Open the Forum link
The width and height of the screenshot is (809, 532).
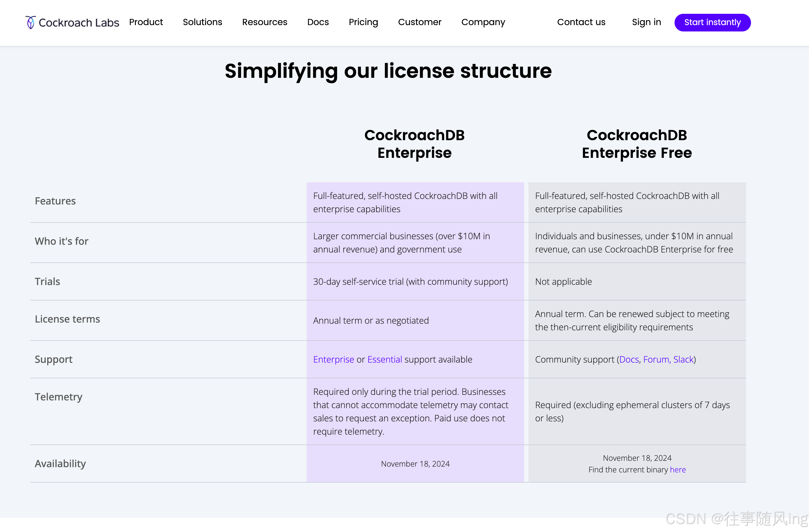click(x=656, y=359)
